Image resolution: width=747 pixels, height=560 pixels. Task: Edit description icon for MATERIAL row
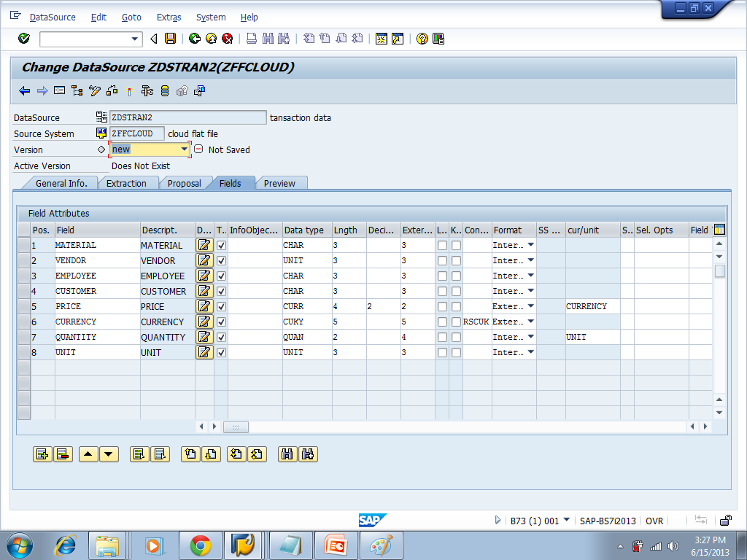click(x=204, y=245)
